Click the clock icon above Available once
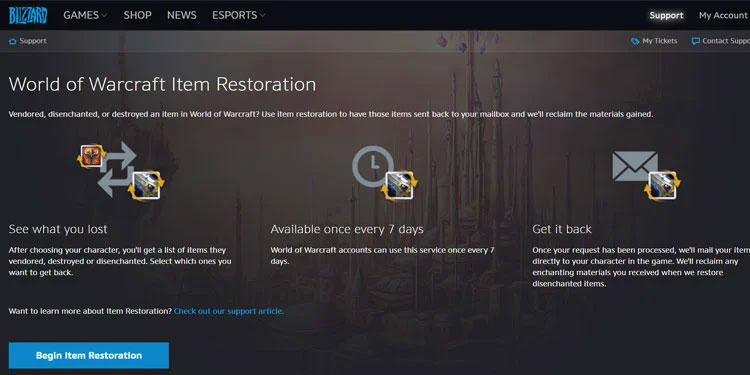 373,166
